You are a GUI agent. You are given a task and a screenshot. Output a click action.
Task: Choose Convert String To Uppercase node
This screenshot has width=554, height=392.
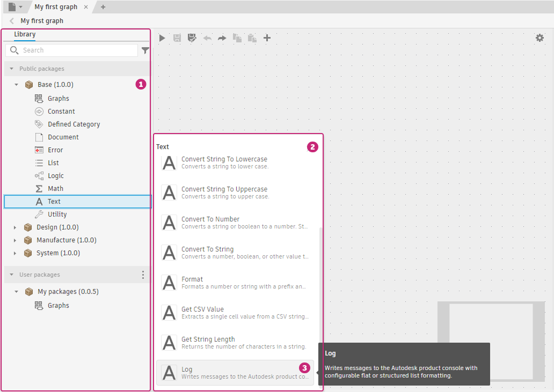tap(235, 193)
